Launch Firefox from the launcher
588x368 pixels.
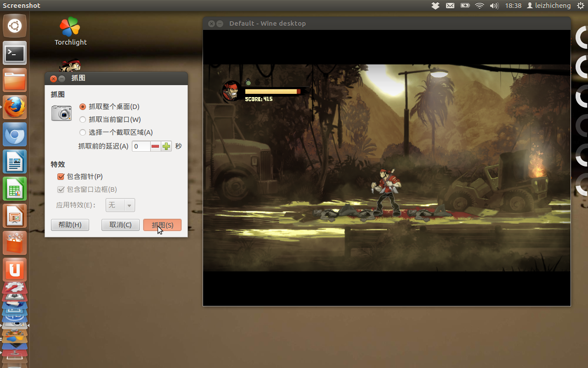15,107
